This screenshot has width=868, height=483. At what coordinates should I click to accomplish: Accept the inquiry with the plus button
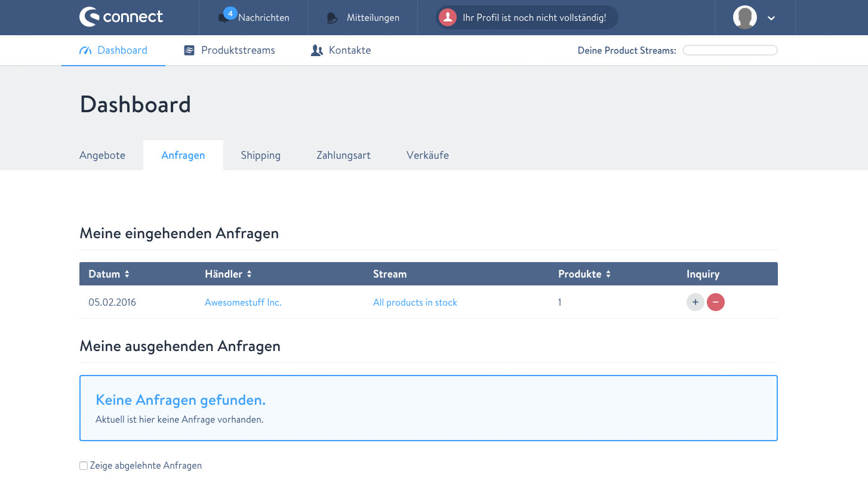pos(695,302)
